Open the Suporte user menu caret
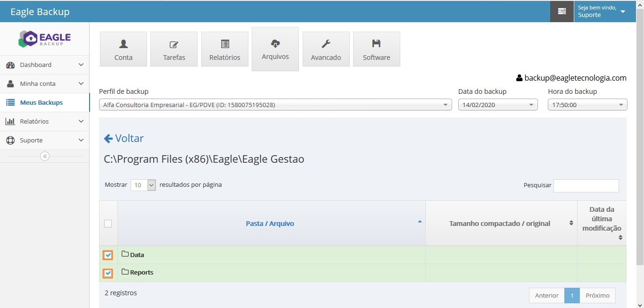644x308 pixels. [x=623, y=11]
